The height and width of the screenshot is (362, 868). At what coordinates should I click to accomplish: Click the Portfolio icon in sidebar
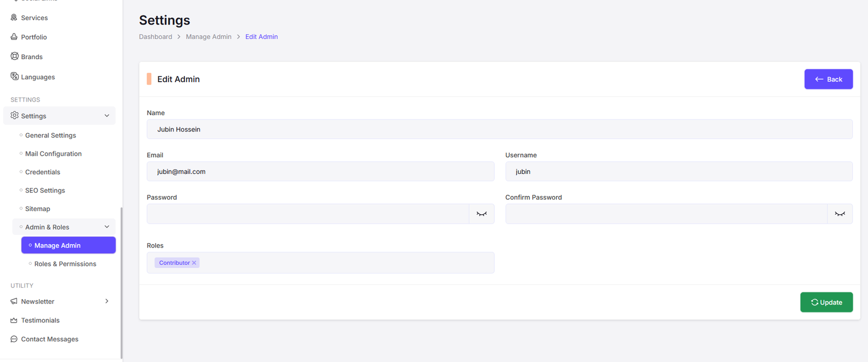14,37
